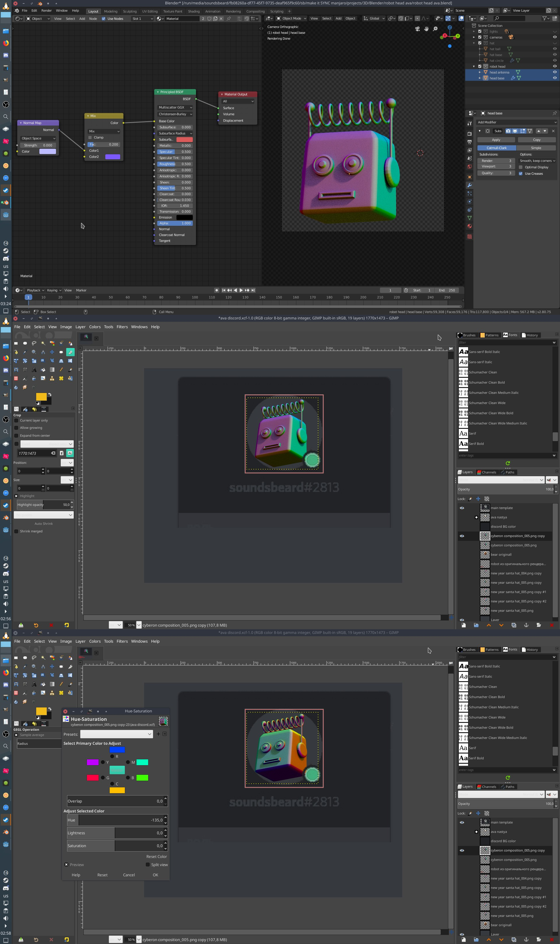This screenshot has width=560, height=944.
Task: Click Reset Color in Hue-Saturation dialog
Action: point(156,856)
